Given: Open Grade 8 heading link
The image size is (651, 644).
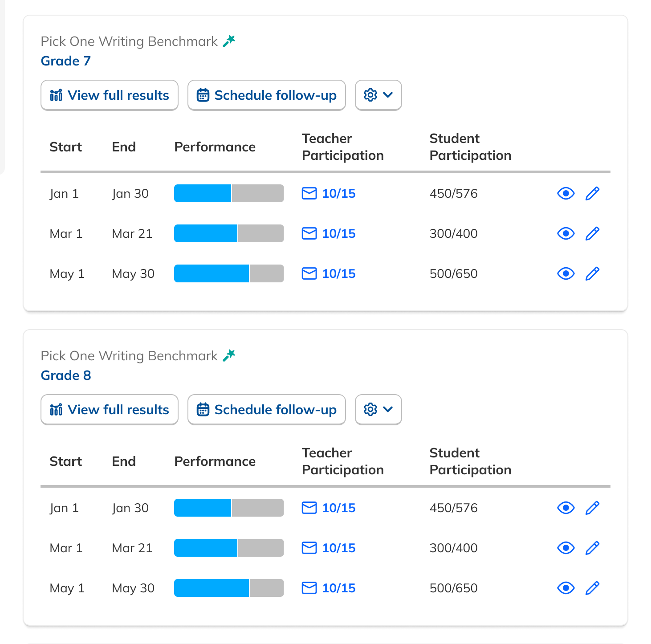Looking at the screenshot, I should pos(66,375).
